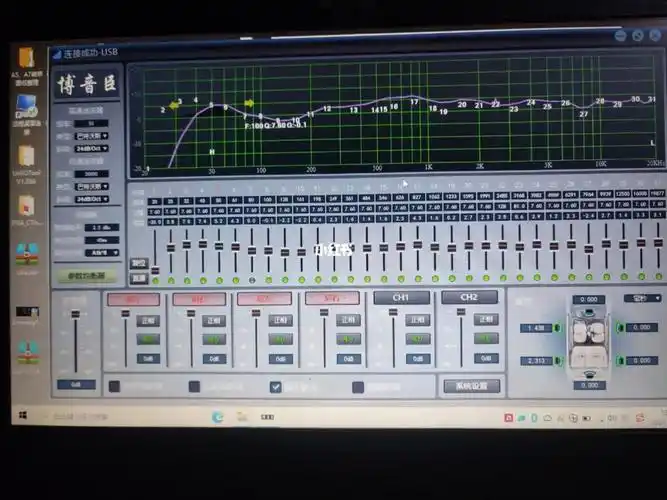Uncheck the ticked checkbox in the bottom options row
This screenshot has width=667, height=500.
[x=275, y=386]
